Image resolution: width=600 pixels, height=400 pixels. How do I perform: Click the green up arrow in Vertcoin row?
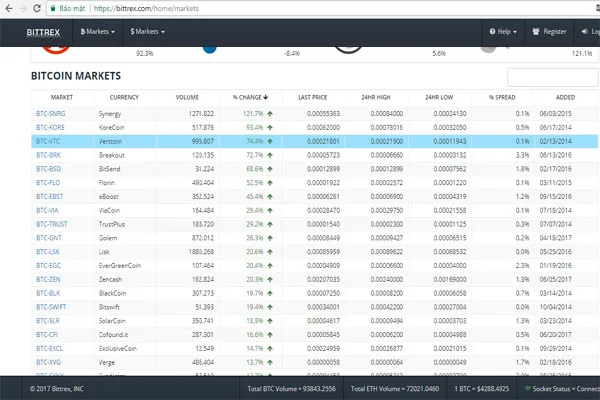(270, 141)
